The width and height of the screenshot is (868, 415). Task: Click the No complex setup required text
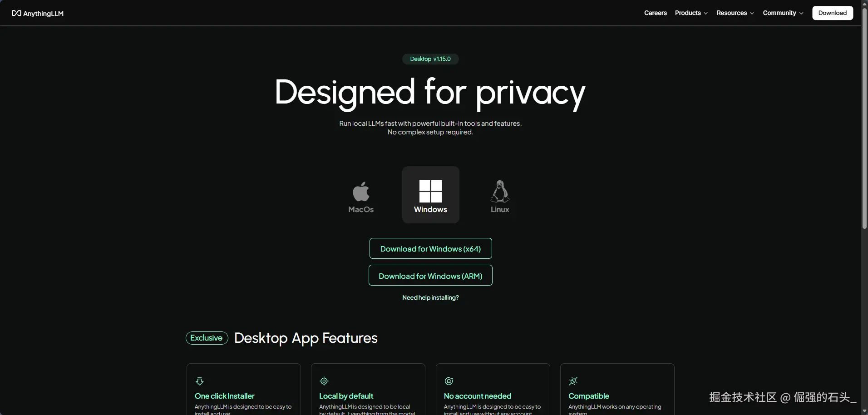430,132
